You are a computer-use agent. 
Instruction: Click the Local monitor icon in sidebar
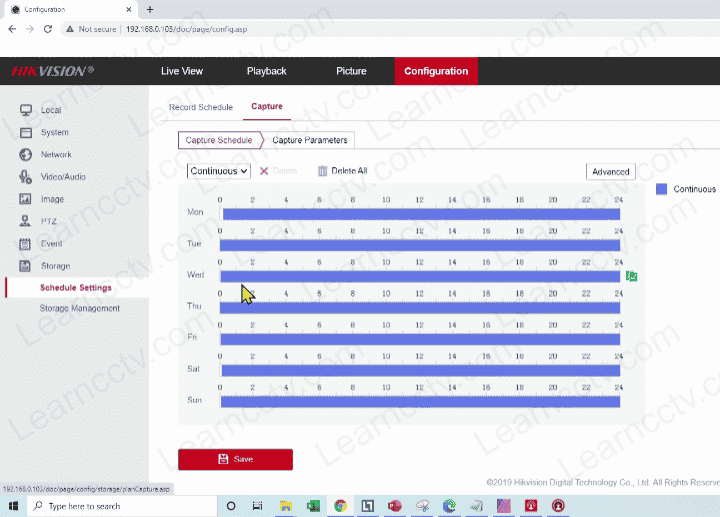pos(26,110)
